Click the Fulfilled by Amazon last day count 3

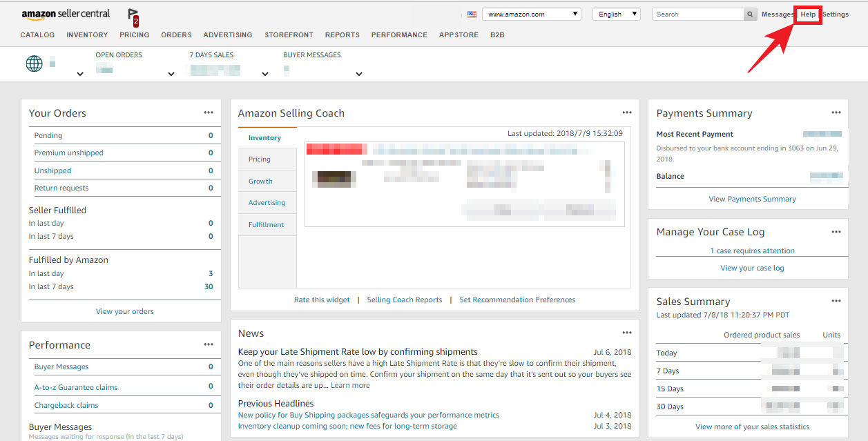[211, 273]
